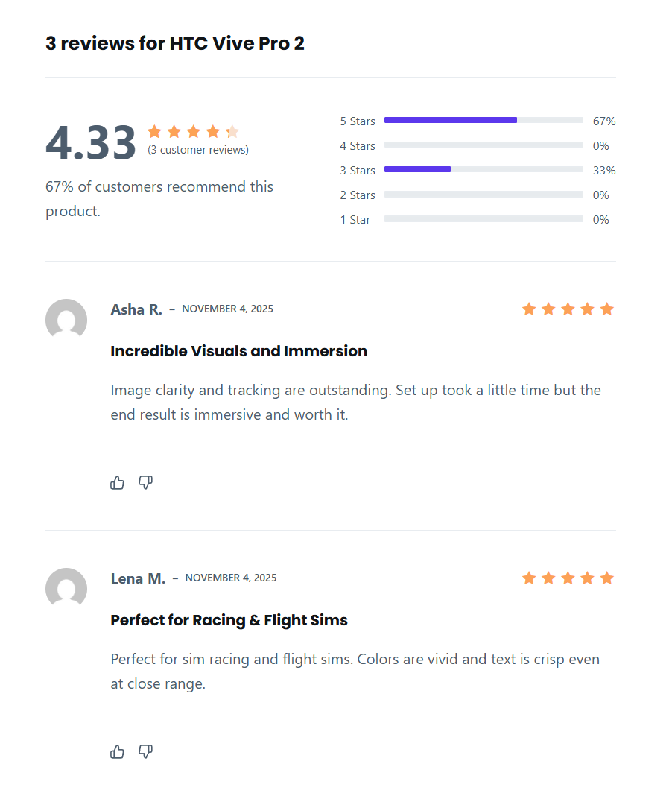Open the "Perfect for Racing & Flight Sims" title
672x796 pixels.
pyautogui.click(x=229, y=620)
